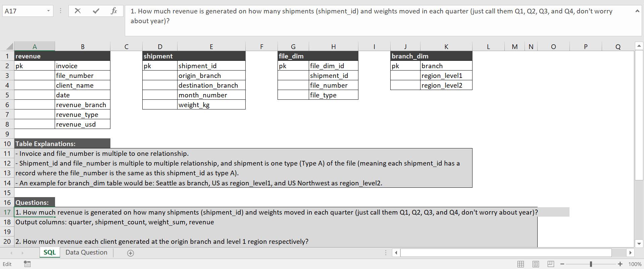Viewport: 644px width, 269px height.
Task: Switch to the SQL sheet tab
Action: 49,252
